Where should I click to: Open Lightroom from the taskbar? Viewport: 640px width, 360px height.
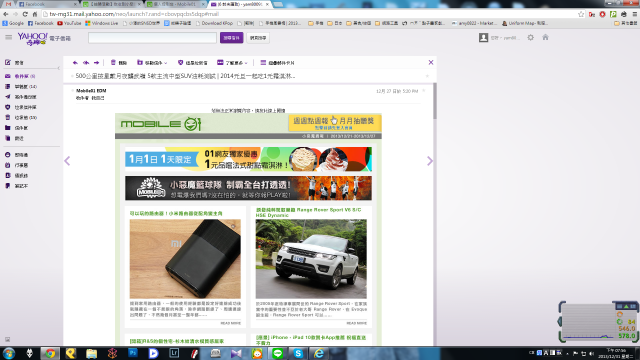pos(174,353)
